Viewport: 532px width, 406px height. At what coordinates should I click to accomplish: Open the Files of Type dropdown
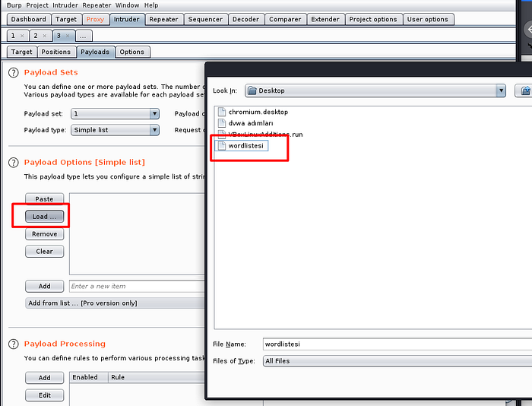(397, 361)
